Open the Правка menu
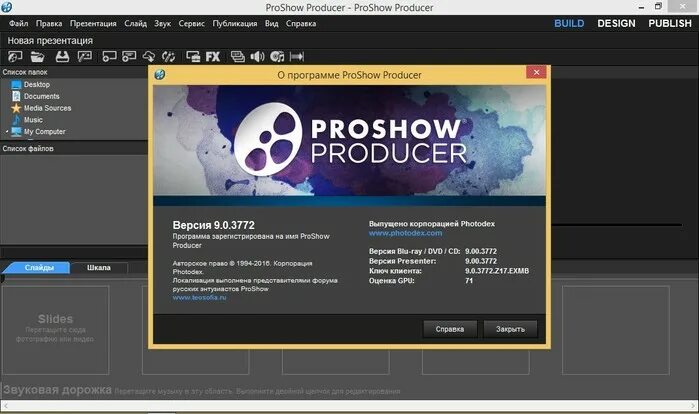Screen dimensions: 699x414 tap(49, 24)
